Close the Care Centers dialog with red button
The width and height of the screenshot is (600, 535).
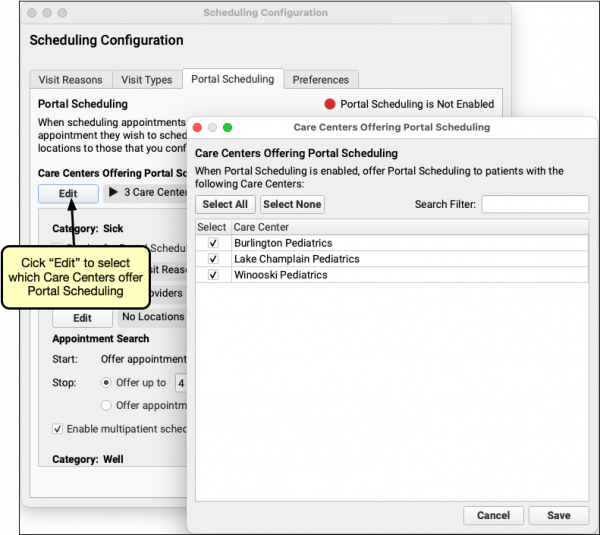tap(197, 128)
